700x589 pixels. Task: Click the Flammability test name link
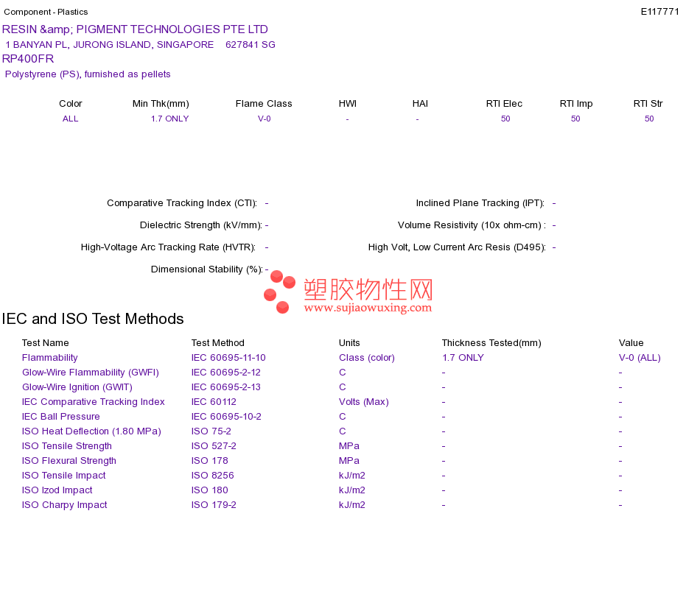click(x=49, y=358)
